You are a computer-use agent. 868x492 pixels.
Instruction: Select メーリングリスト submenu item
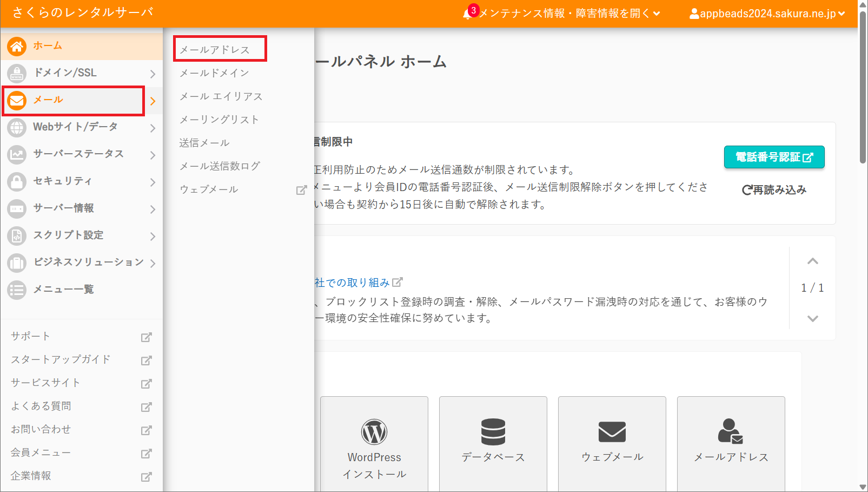[x=219, y=120]
